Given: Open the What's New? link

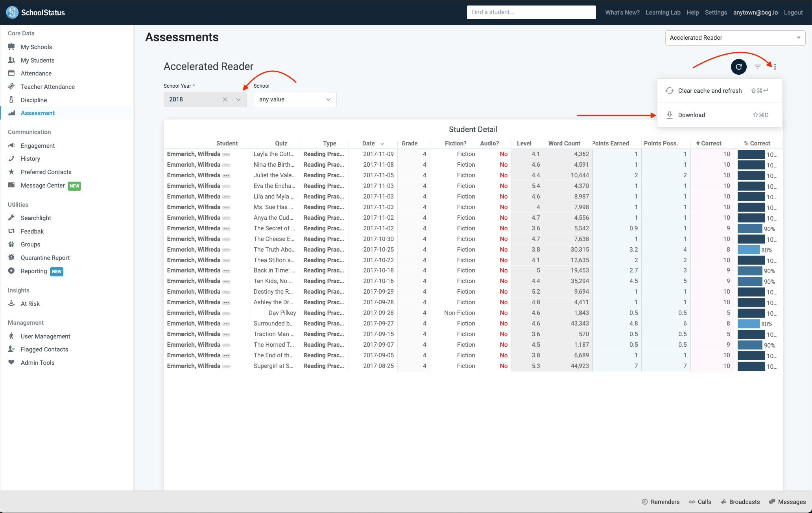Looking at the screenshot, I should [x=622, y=13].
